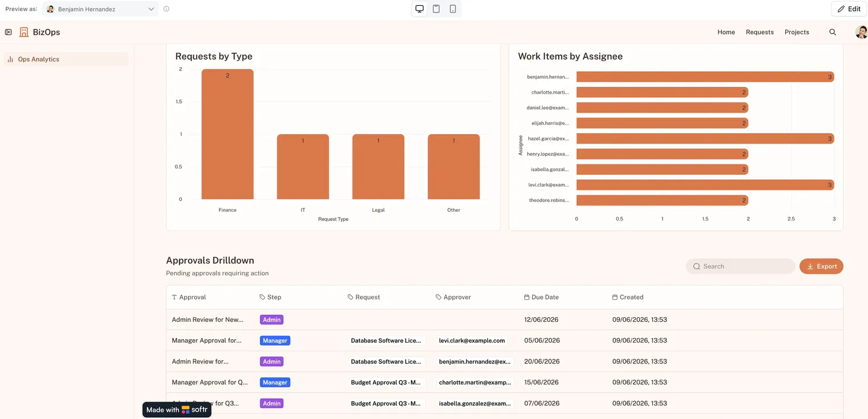Click Database Software Lice... in benjamin.hernandez row

[x=386, y=362]
